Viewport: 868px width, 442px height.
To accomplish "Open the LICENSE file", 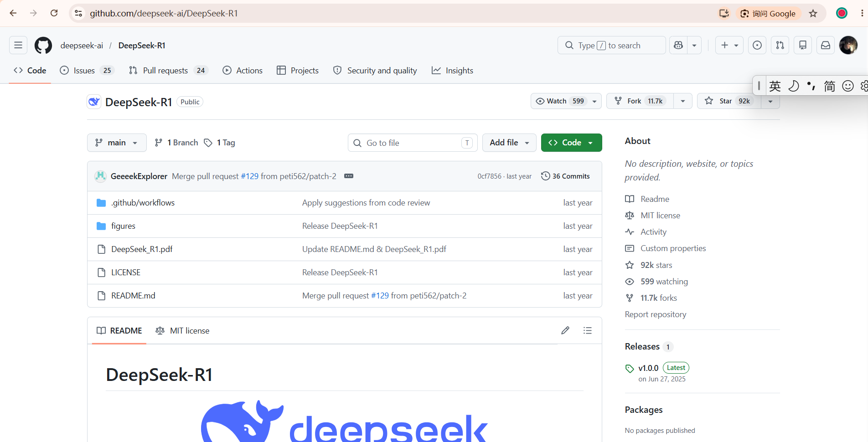I will (x=126, y=272).
